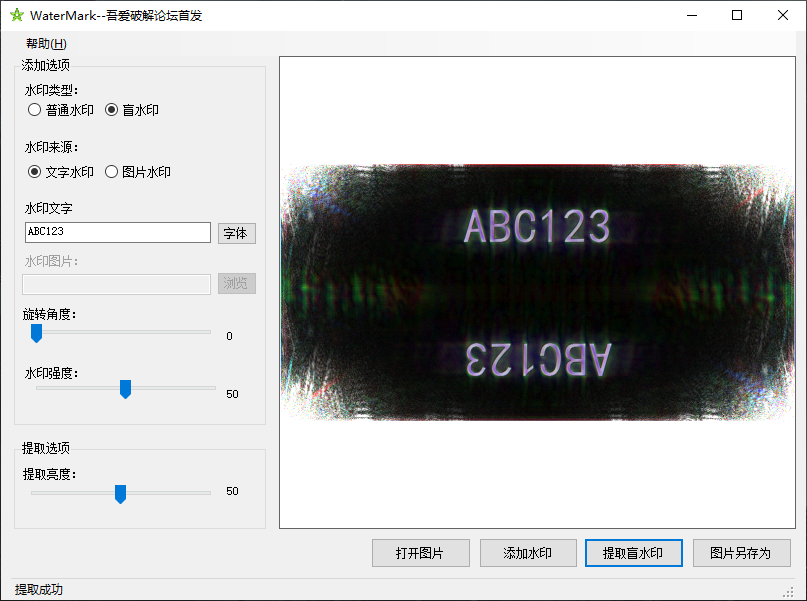The image size is (807, 601).
Task: Click the 水印文字 field containing ABC123
Action: [x=117, y=232]
